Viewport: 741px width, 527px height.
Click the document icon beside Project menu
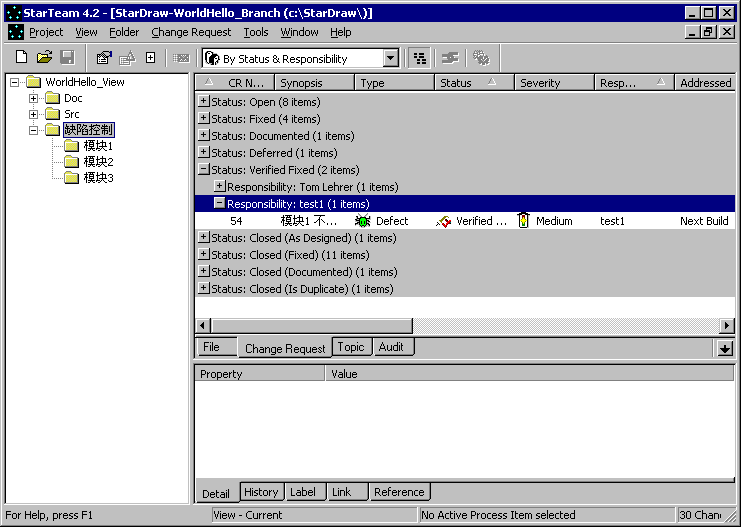(x=16, y=32)
